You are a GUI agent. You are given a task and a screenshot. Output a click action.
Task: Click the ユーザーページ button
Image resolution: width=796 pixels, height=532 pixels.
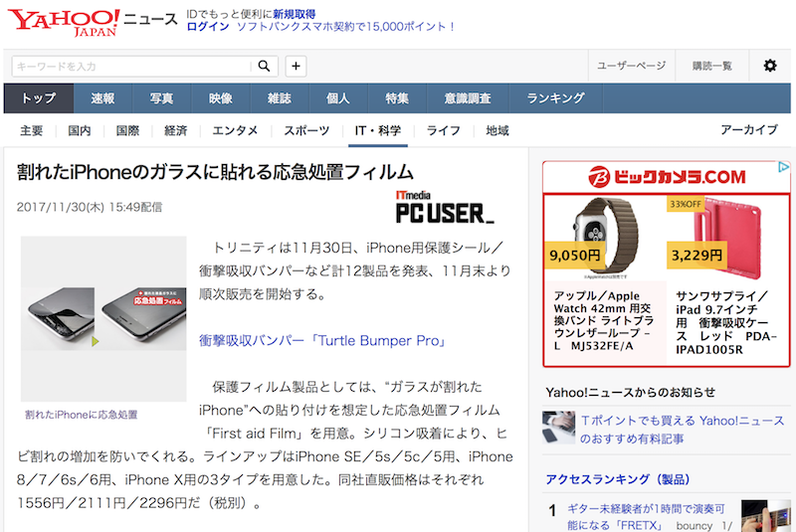(x=631, y=66)
